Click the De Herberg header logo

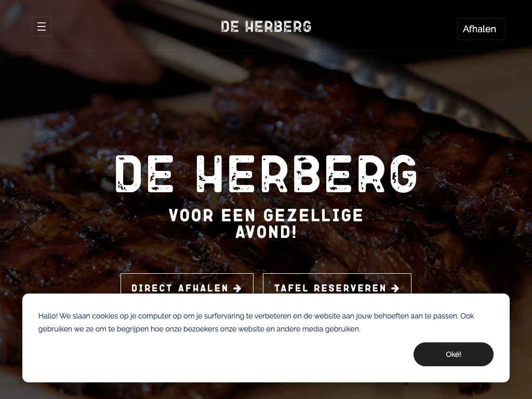[266, 26]
